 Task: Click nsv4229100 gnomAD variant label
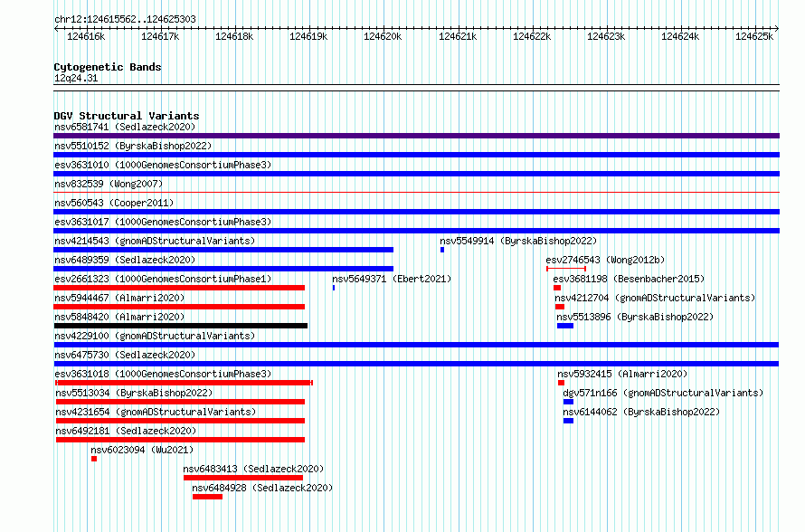(x=155, y=336)
